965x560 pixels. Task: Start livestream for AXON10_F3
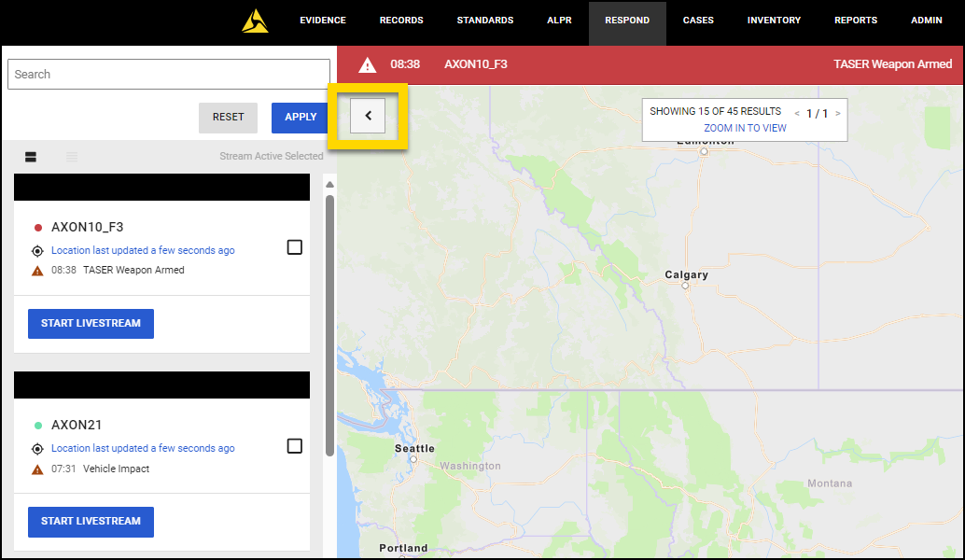pyautogui.click(x=91, y=323)
